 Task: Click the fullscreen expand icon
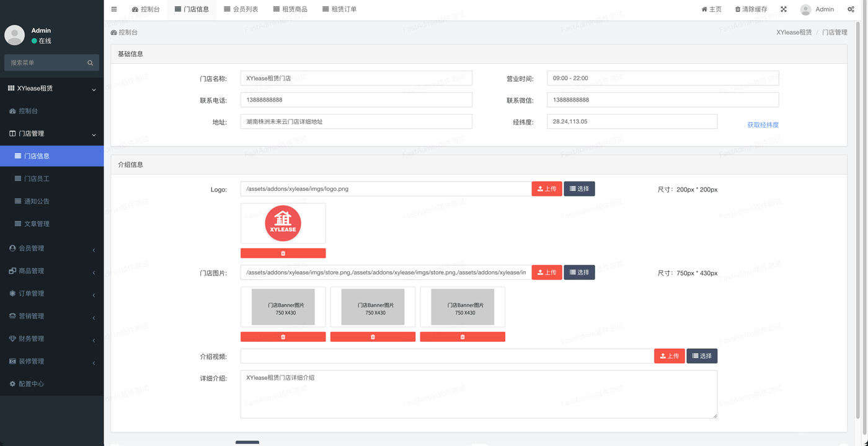tap(784, 9)
